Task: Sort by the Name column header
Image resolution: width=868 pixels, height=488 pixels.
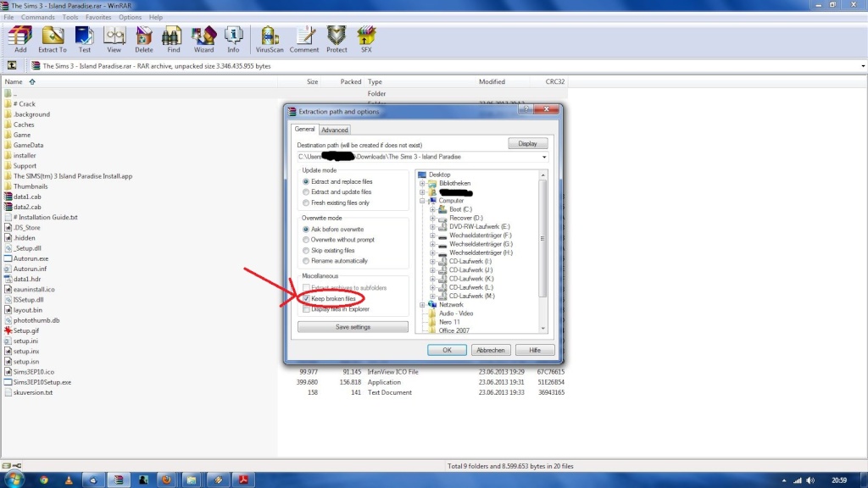Action: 14,81
